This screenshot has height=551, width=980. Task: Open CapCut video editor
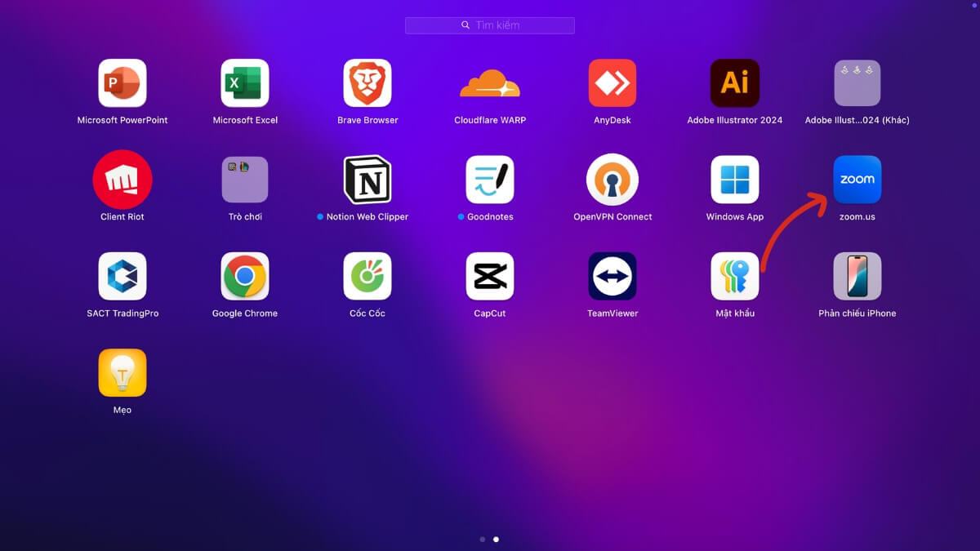[490, 277]
